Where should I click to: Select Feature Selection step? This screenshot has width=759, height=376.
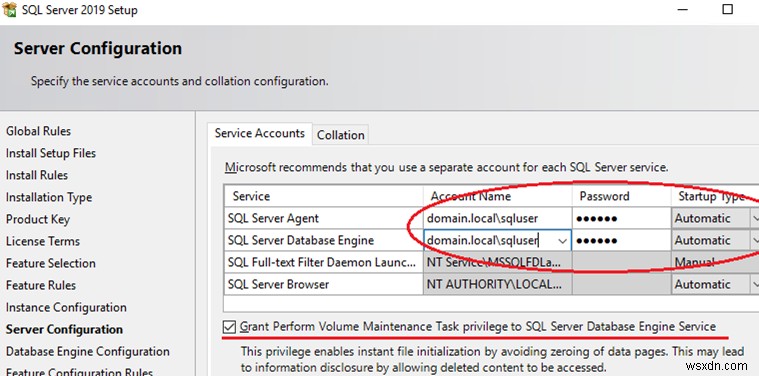[51, 263]
